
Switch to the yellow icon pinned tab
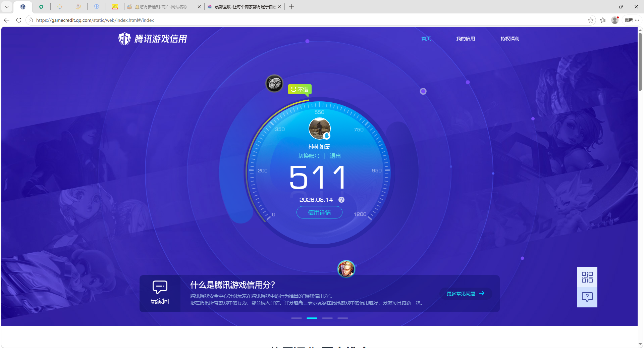point(115,7)
